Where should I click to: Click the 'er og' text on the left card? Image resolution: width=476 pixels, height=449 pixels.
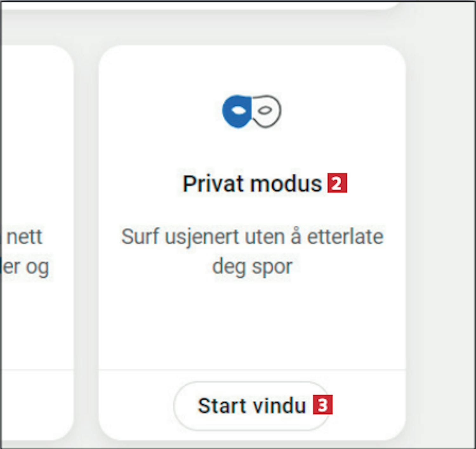(x=25, y=267)
